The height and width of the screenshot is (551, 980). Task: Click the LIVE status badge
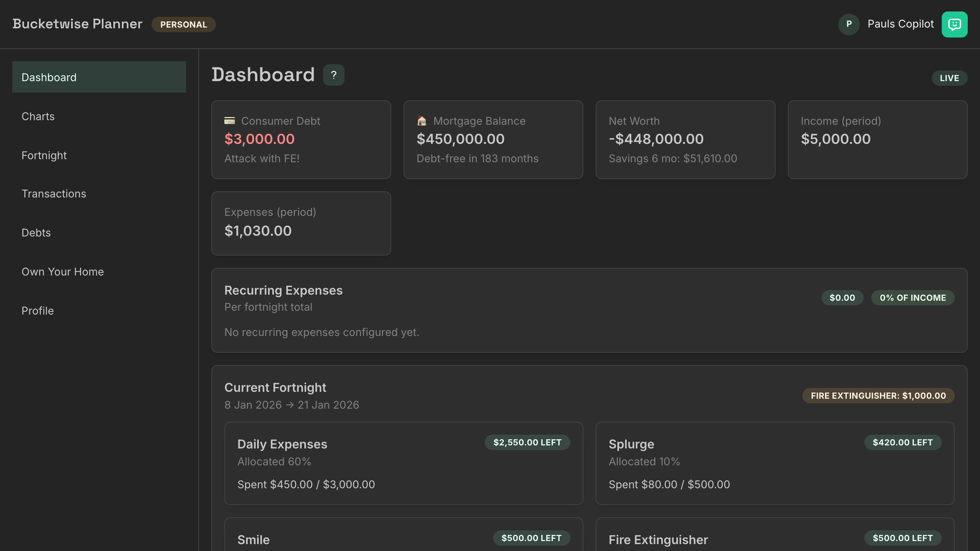click(949, 78)
